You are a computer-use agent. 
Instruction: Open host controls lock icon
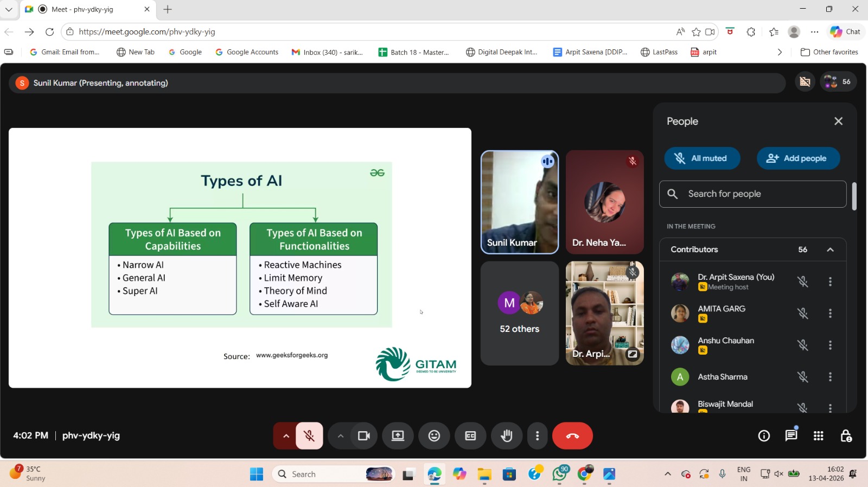click(x=846, y=436)
